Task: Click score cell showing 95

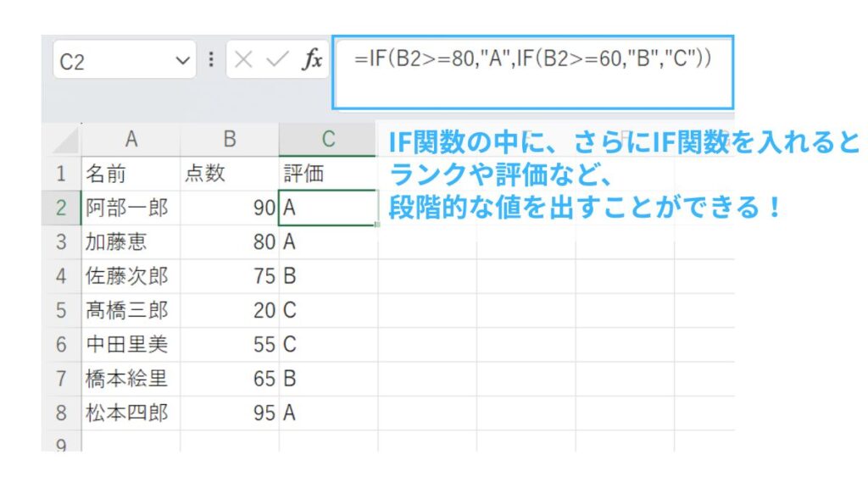Action: click(229, 413)
